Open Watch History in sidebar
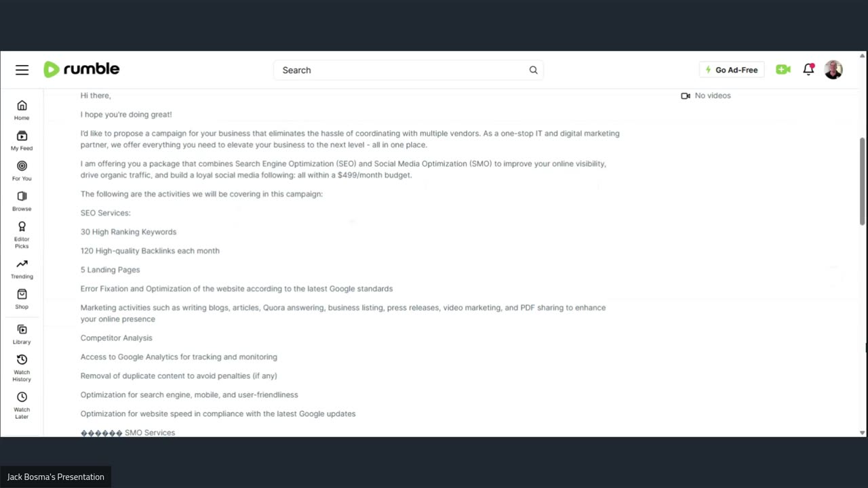Viewport: 868px width, 488px height. (22, 367)
